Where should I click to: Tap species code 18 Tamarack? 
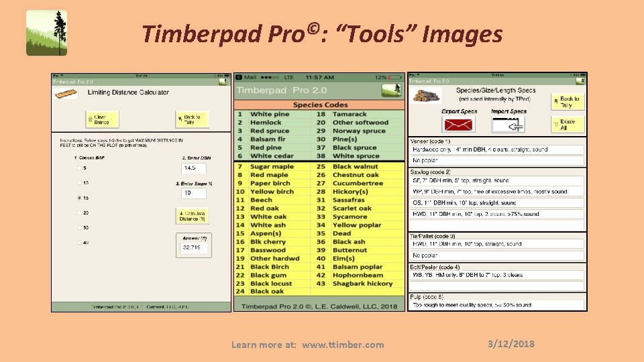[x=358, y=114]
